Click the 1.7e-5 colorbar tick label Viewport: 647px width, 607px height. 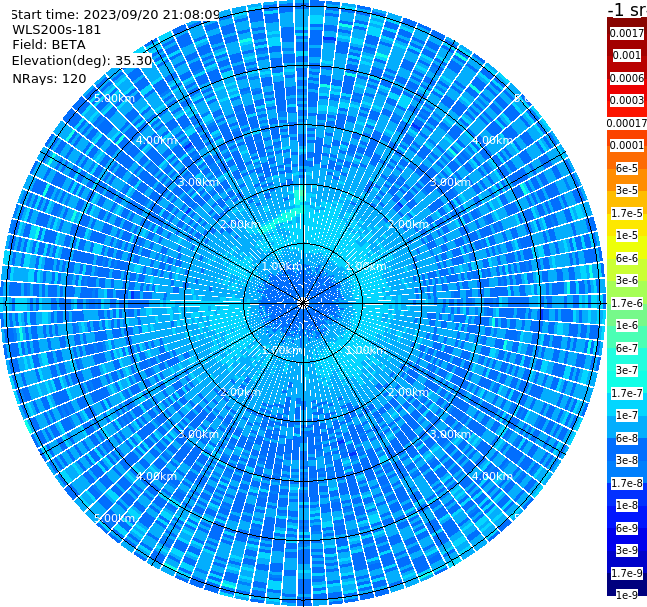pyautogui.click(x=627, y=213)
